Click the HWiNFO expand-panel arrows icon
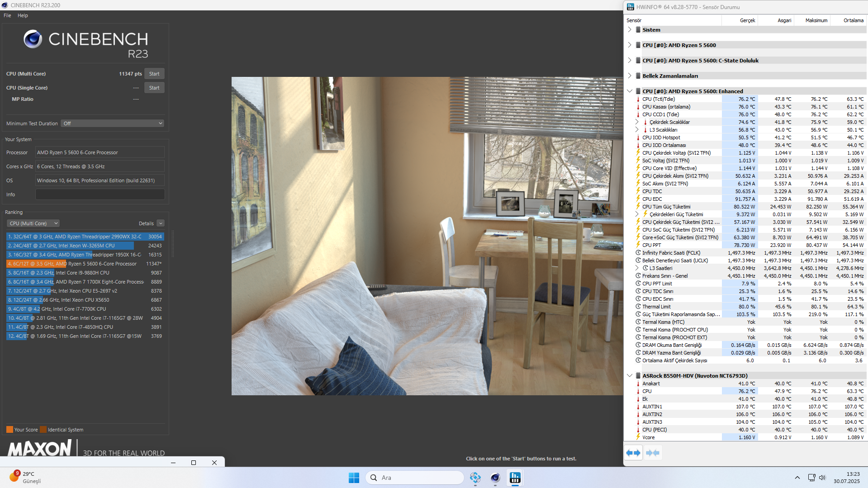The image size is (868, 488). click(x=633, y=453)
